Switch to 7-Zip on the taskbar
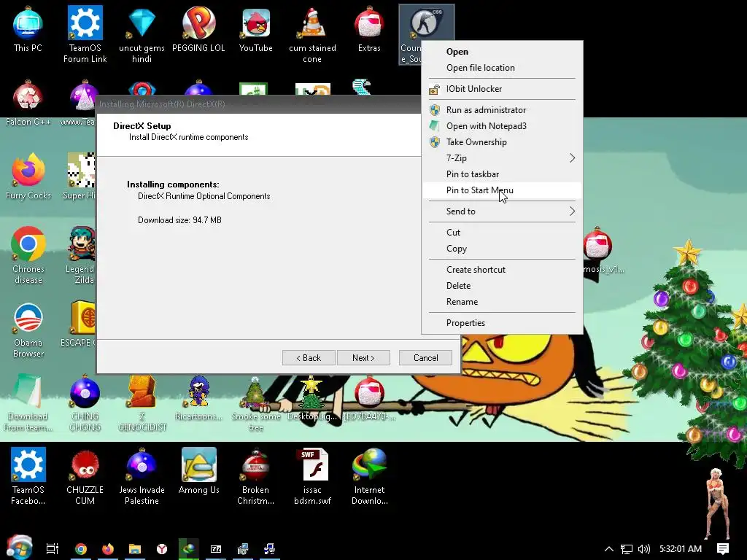Screen dimensions: 747x560 tap(216, 549)
